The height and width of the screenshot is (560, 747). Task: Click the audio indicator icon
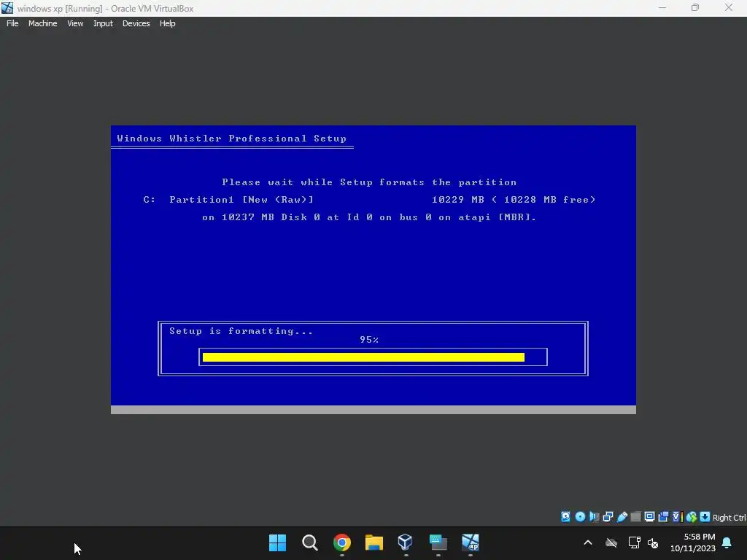594,517
